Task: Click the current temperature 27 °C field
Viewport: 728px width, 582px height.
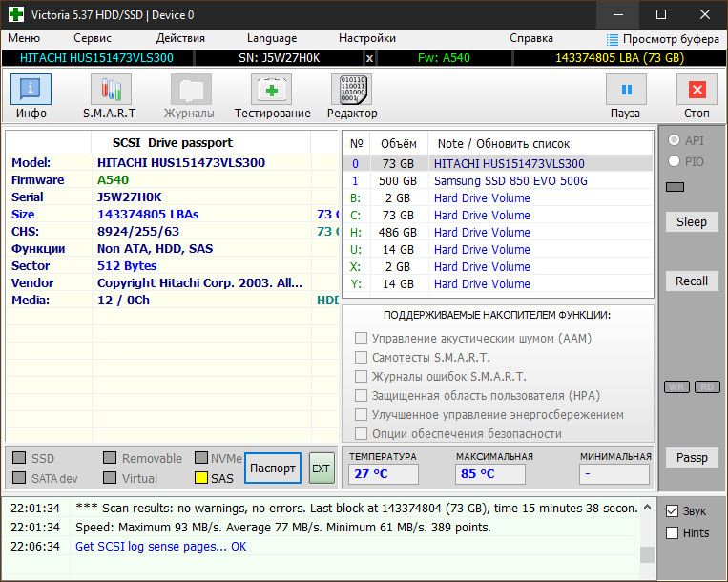Action: coord(383,474)
